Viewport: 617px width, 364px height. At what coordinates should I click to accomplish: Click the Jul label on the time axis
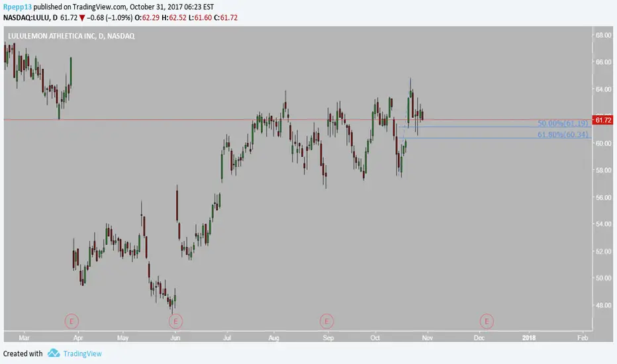pyautogui.click(x=227, y=338)
